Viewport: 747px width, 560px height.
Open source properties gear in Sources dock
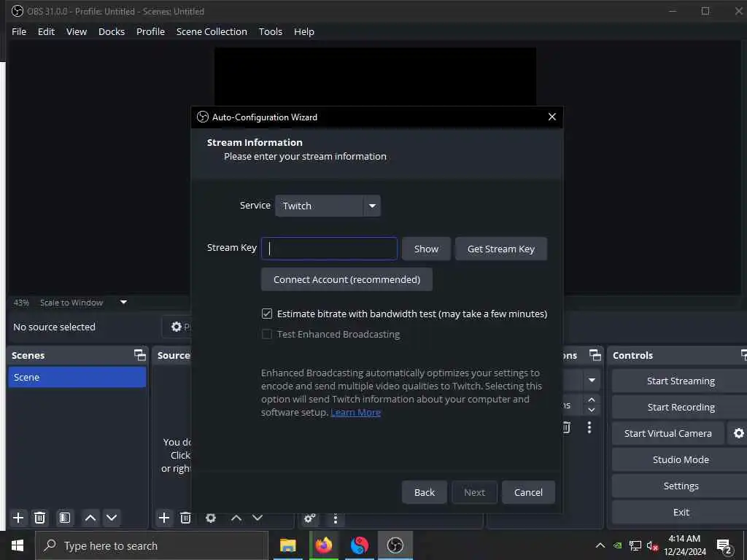coord(211,518)
